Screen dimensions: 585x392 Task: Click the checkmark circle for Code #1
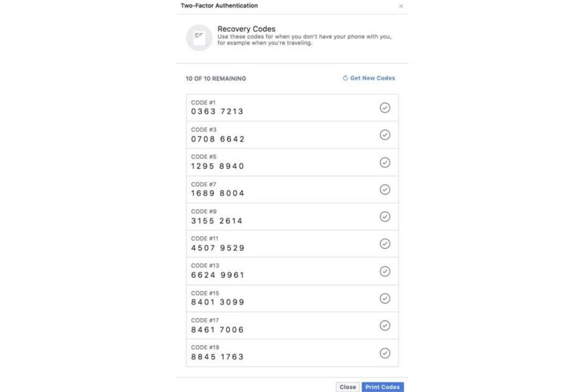[385, 107]
